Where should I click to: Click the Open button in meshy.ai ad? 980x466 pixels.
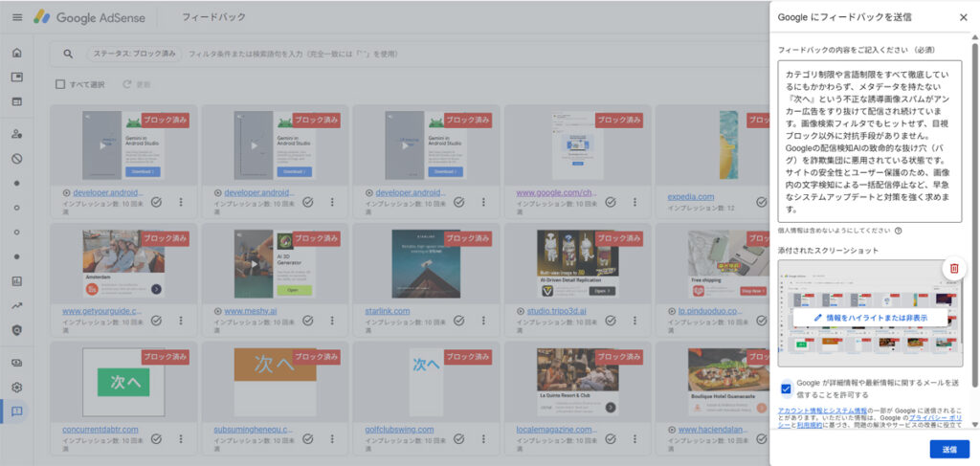click(x=295, y=290)
